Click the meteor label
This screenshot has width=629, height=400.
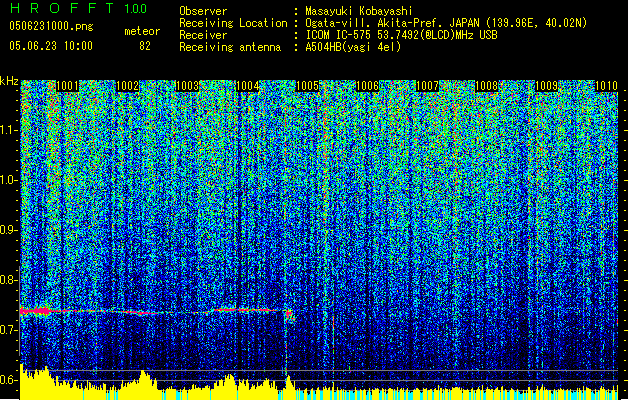[x=142, y=31]
